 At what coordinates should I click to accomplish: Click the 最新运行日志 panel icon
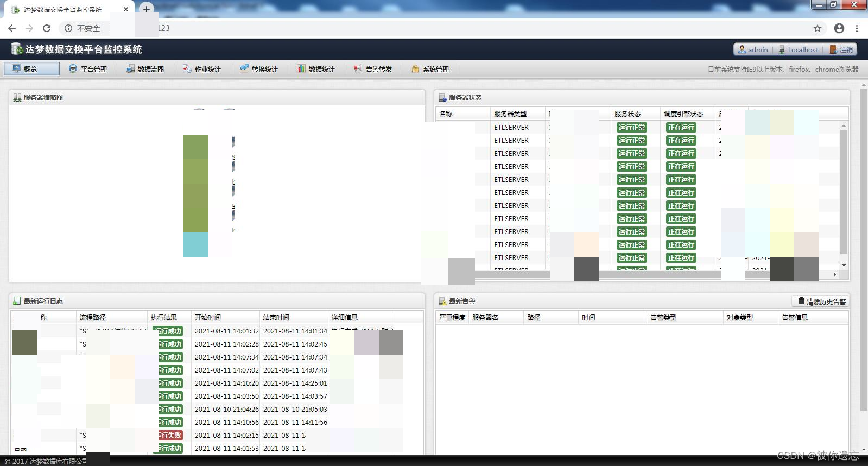(17, 301)
